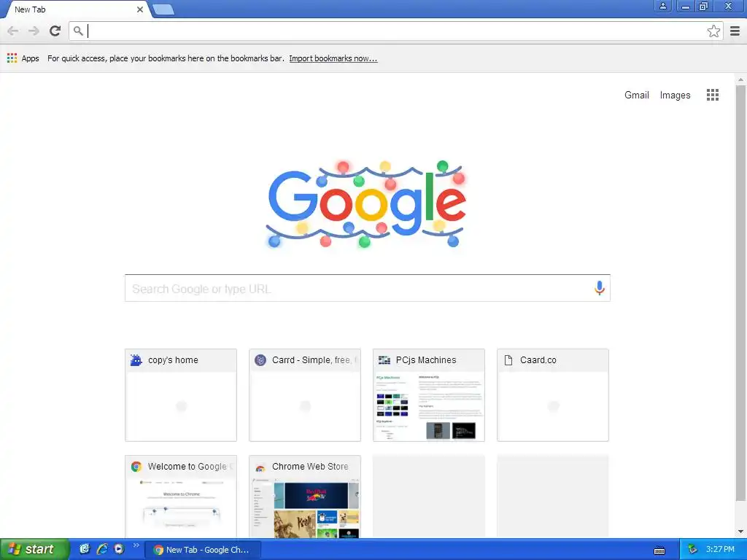The image size is (747, 560).
Task: Click the search magnifier in address bar
Action: (x=78, y=31)
